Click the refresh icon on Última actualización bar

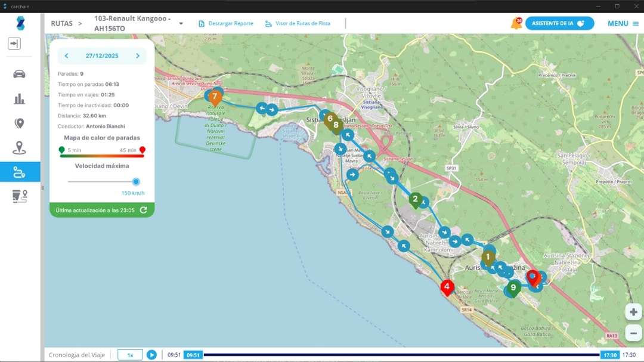[x=143, y=210]
